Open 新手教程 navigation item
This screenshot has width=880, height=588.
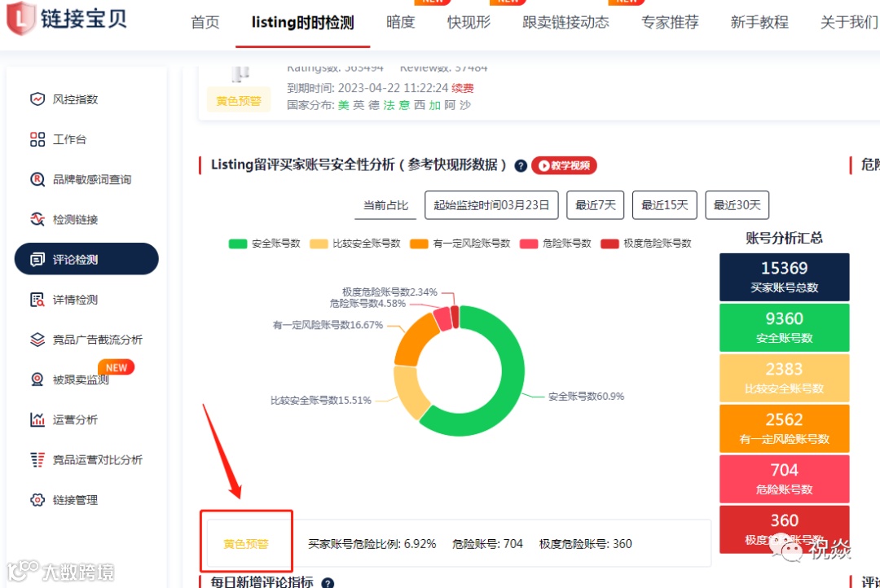tap(759, 23)
